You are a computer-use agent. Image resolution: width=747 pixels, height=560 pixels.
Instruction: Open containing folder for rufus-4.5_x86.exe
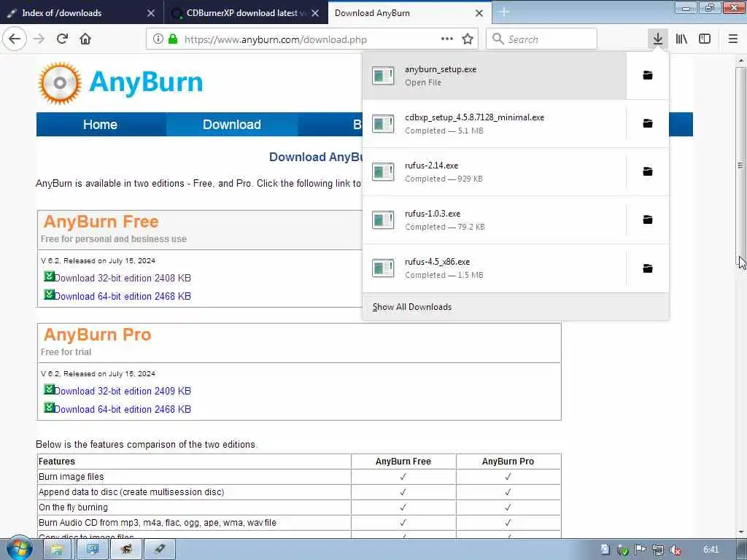tap(648, 268)
